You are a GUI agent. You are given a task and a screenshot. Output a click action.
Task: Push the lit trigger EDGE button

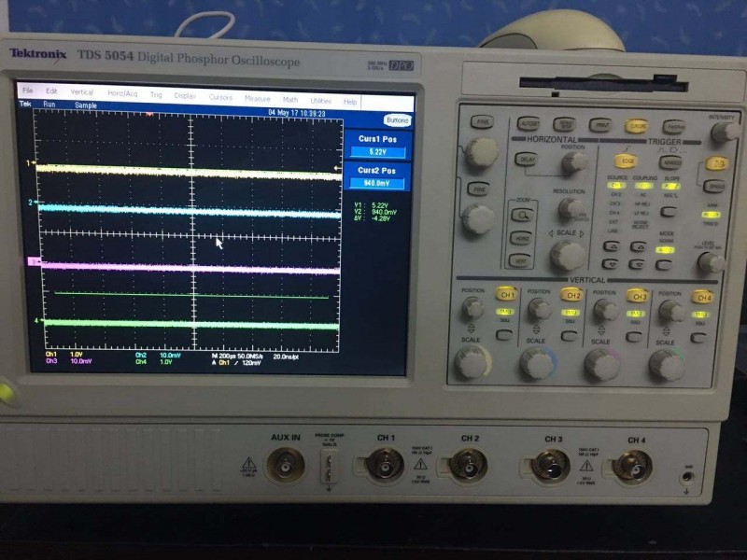pyautogui.click(x=627, y=161)
